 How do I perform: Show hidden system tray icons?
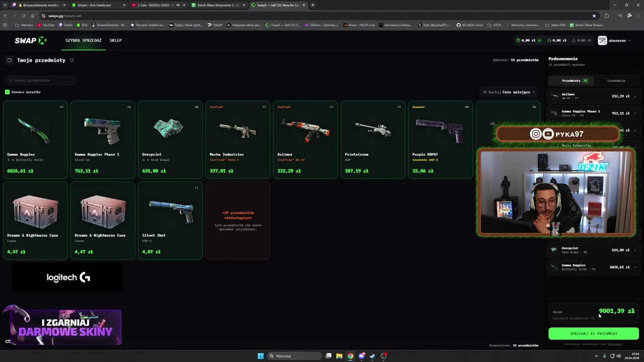[596, 356]
